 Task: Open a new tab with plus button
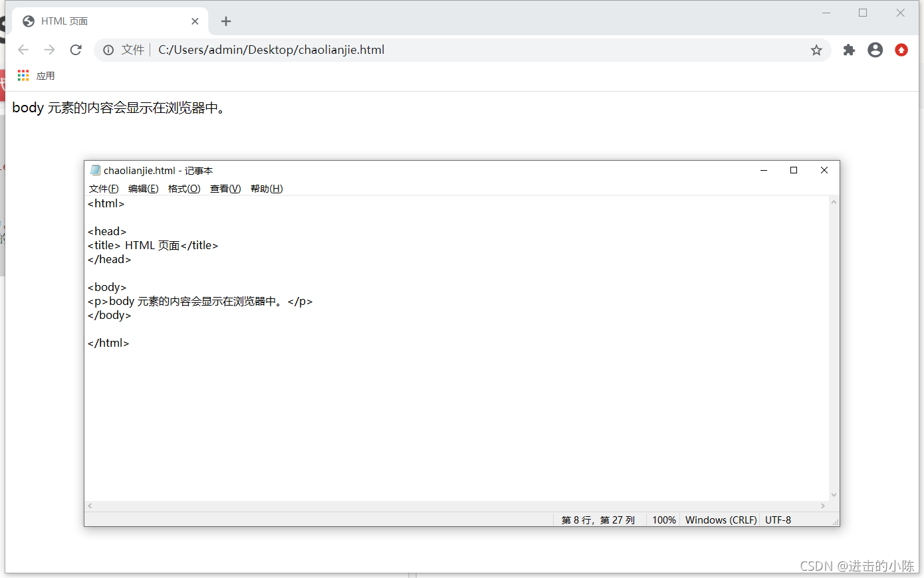pos(226,21)
